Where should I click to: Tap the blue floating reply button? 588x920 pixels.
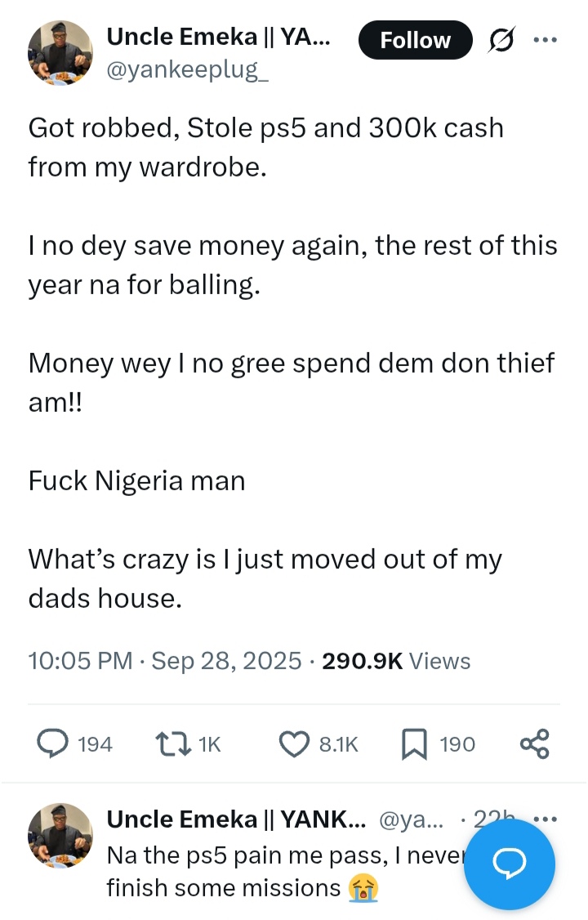click(510, 864)
